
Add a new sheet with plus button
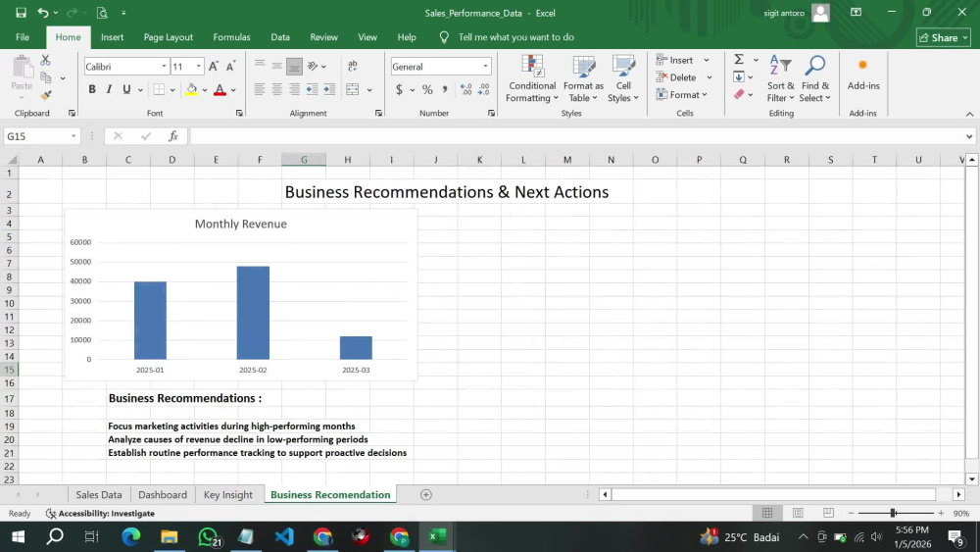(426, 494)
